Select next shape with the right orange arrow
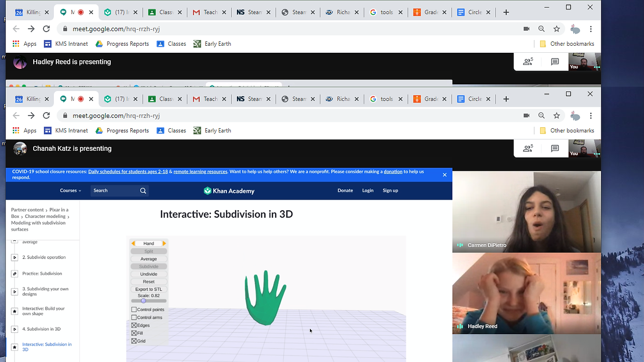Screen dimensions: 644x362 tap(164, 243)
